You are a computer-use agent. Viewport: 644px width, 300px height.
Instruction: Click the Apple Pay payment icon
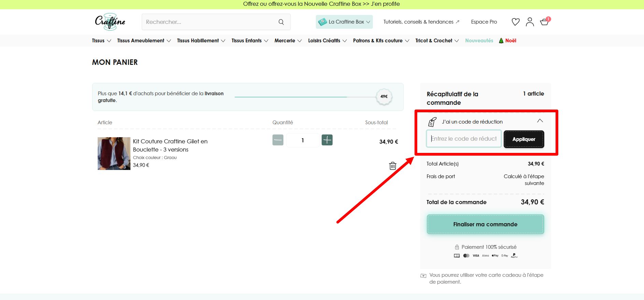495,256
